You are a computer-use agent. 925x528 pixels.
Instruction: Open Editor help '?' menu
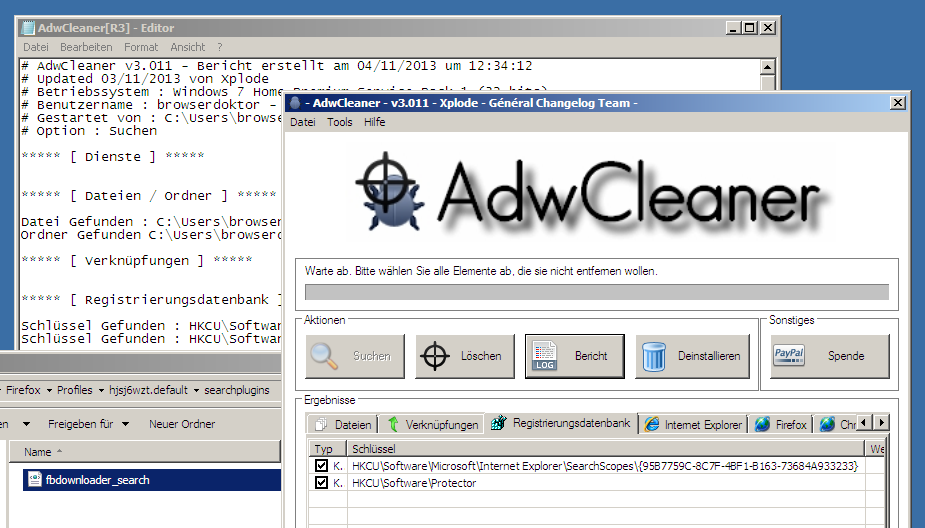pyautogui.click(x=219, y=47)
